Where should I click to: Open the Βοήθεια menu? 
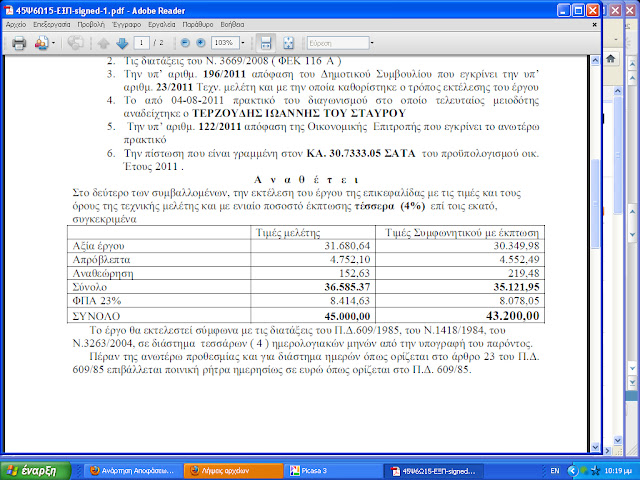click(232, 24)
